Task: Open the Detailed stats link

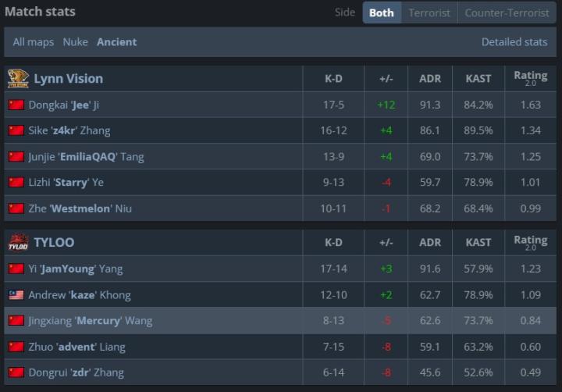Action: pyautogui.click(x=514, y=42)
